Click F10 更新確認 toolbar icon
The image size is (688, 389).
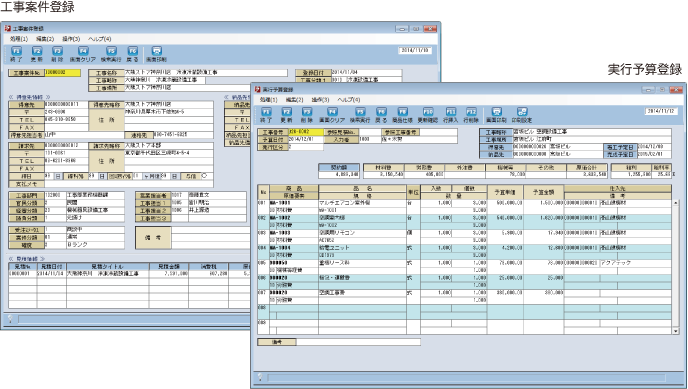(427, 115)
